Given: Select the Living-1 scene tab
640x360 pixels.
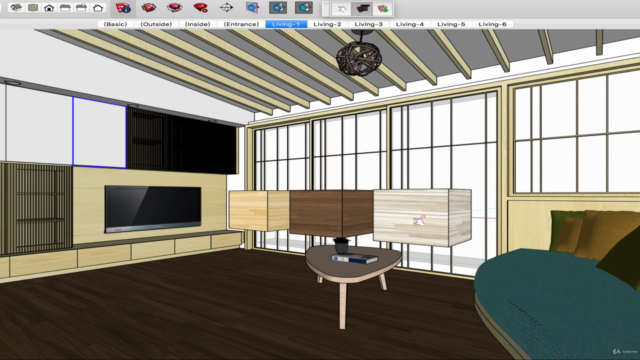Looking at the screenshot, I should [x=286, y=24].
